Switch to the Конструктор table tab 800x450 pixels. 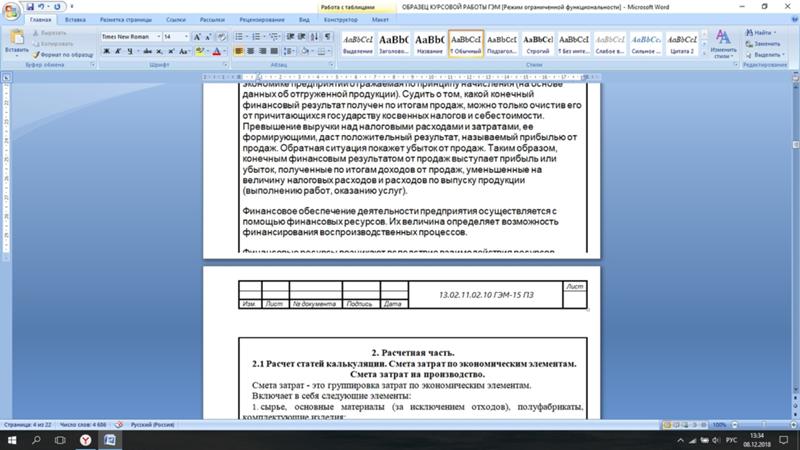[340, 19]
